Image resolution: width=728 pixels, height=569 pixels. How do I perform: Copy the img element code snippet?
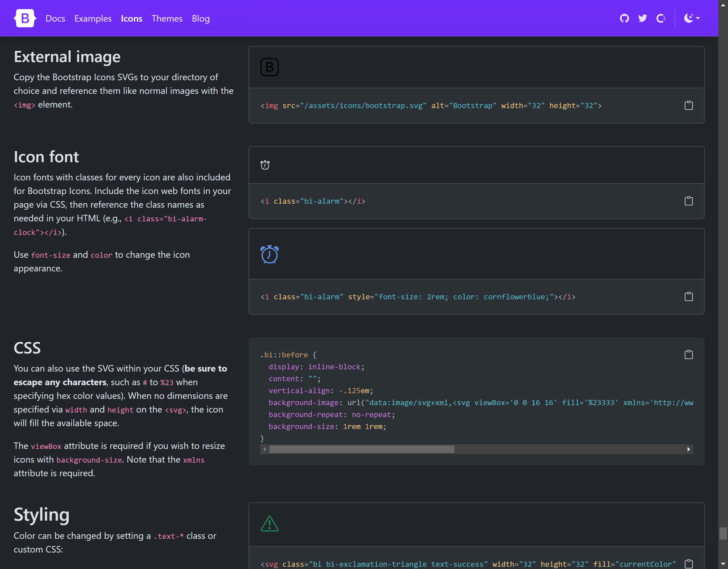click(x=688, y=105)
